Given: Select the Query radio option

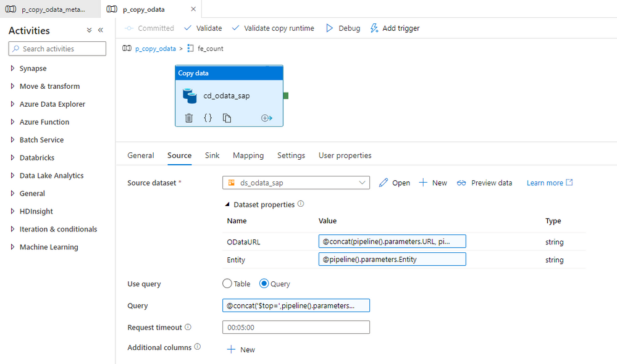Looking at the screenshot, I should (264, 283).
